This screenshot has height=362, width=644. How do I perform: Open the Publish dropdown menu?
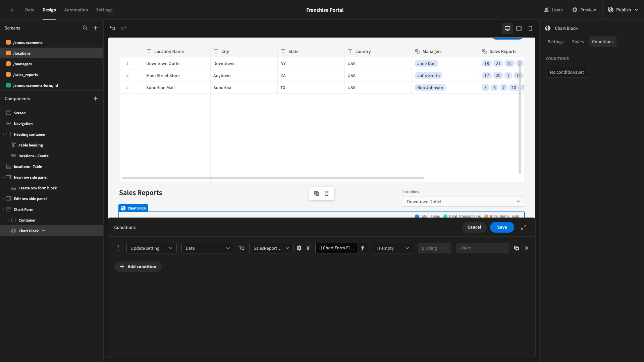[624, 10]
